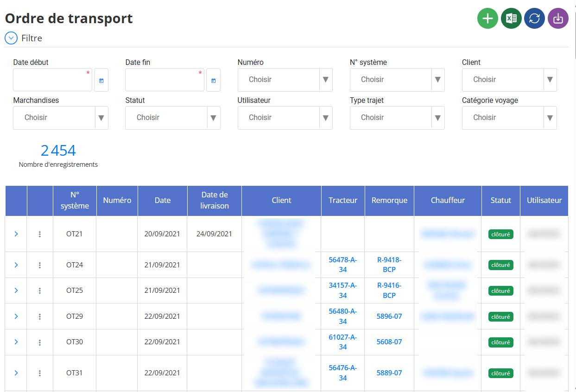
Task: Expand row OT21 details
Action: click(x=16, y=234)
